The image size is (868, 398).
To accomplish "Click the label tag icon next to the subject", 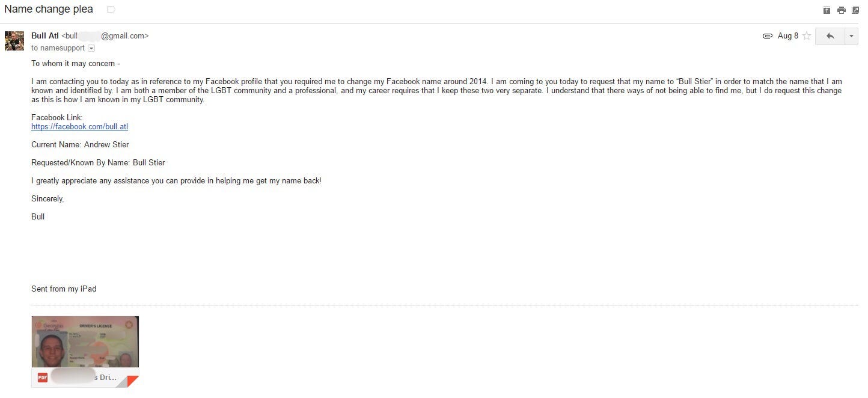I will (x=111, y=10).
